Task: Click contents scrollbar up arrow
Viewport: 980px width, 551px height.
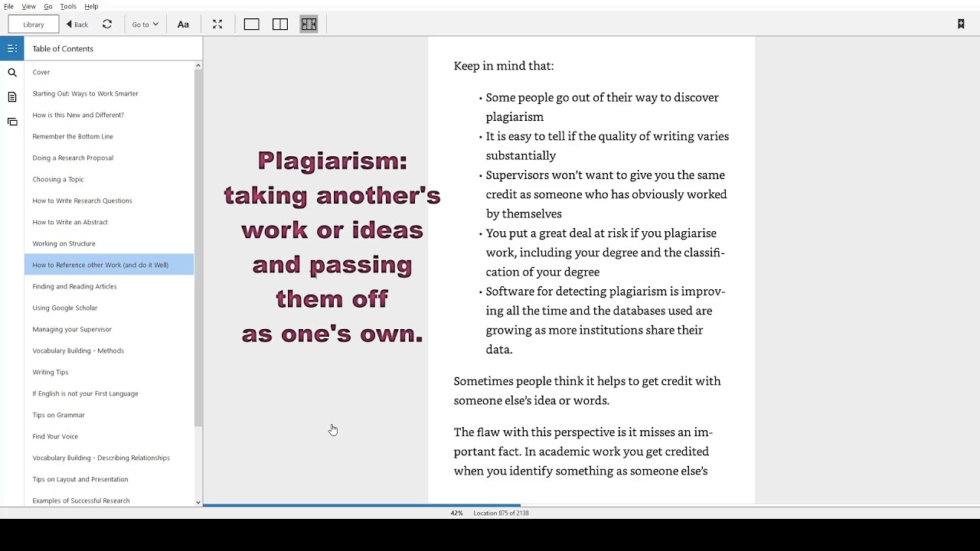Action: click(x=198, y=66)
